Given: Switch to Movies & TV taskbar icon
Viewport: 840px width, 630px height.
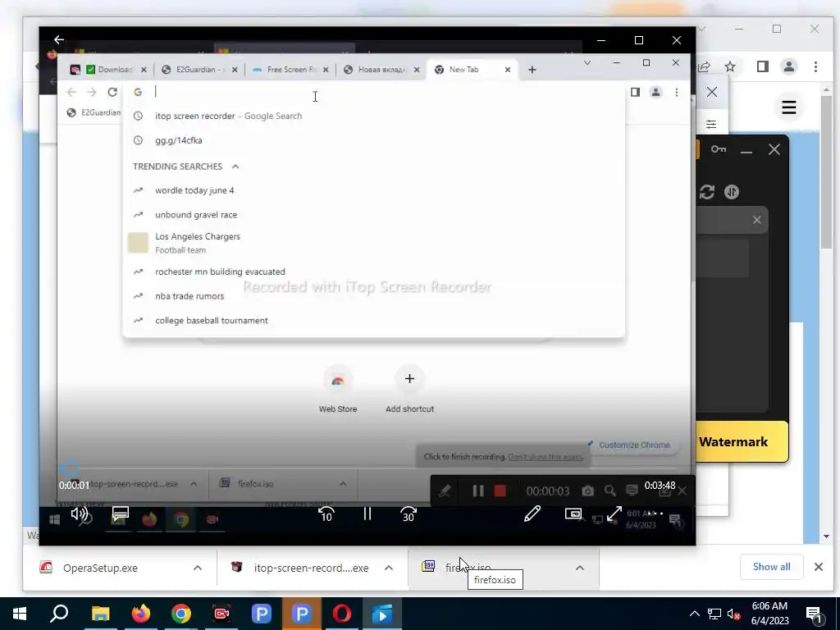Looking at the screenshot, I should click(382, 614).
